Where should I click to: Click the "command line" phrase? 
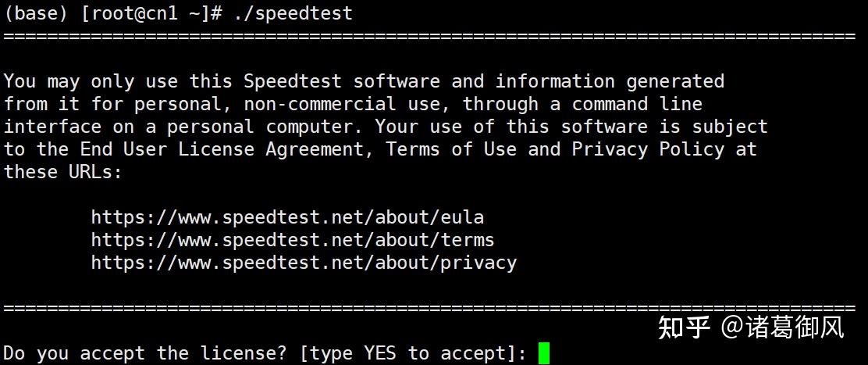637,104
